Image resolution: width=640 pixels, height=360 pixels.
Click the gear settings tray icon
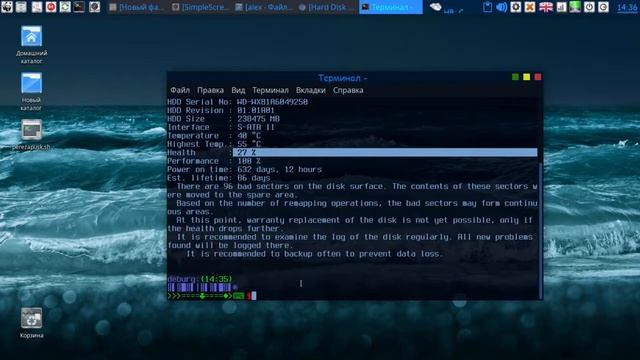coord(516,7)
